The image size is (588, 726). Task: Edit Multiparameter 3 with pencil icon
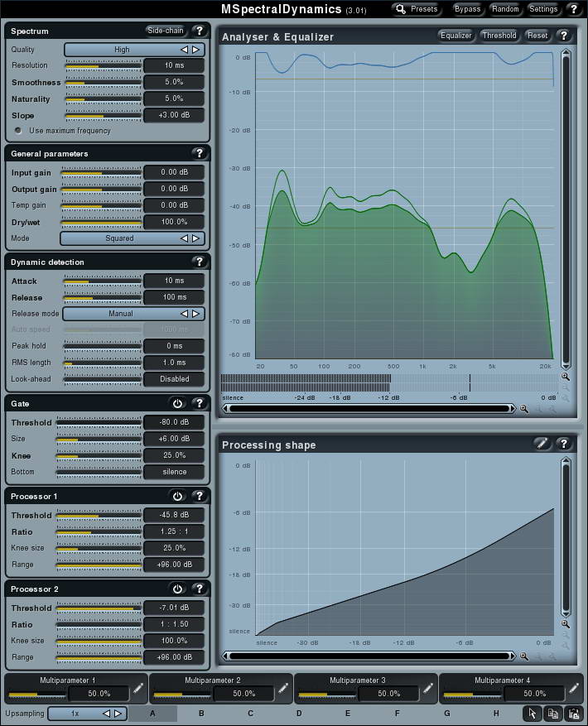pyautogui.click(x=428, y=689)
